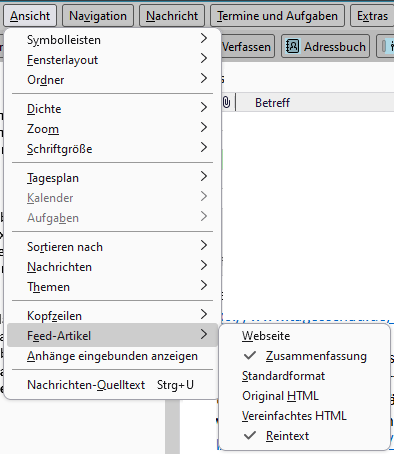
Task: Click the Adressbuch contact icon
Action: [x=292, y=46]
